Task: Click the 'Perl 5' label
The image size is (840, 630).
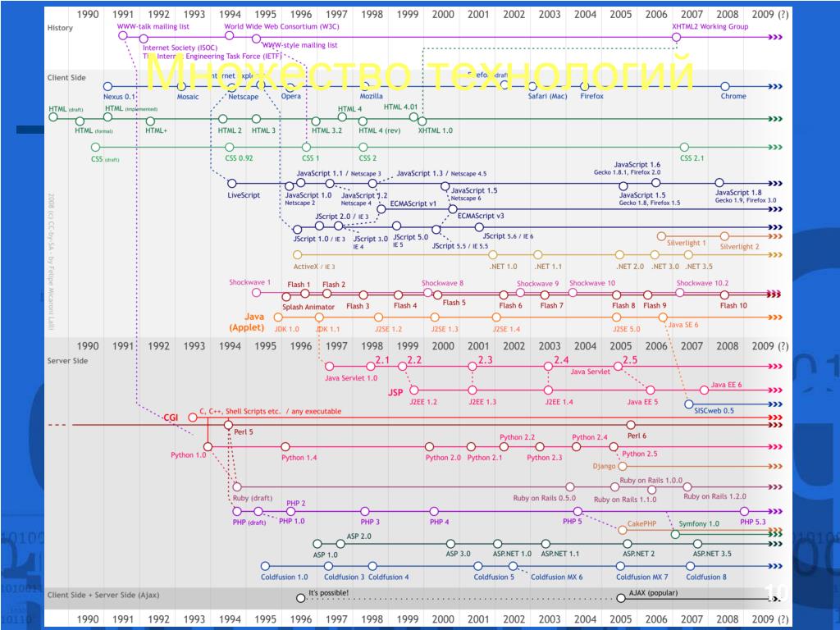Action: [x=243, y=431]
